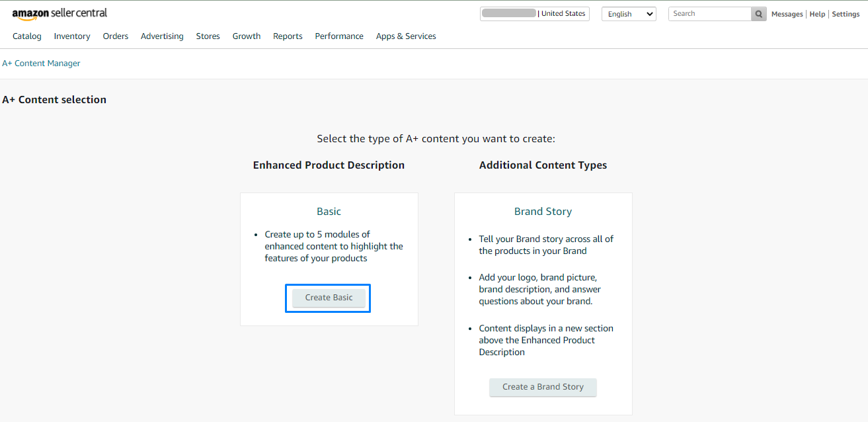The width and height of the screenshot is (868, 422).
Task: Click the Create a Brand Story button
Action: click(x=543, y=387)
